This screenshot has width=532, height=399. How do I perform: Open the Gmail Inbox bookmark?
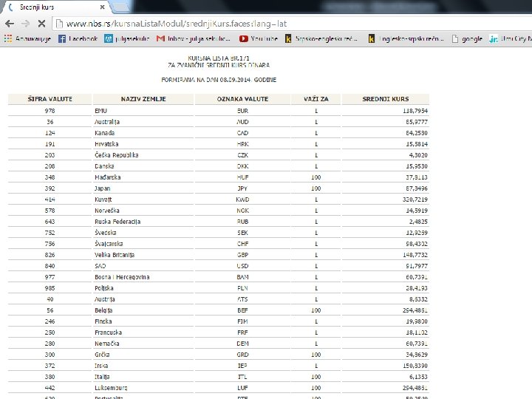pyautogui.click(x=194, y=38)
